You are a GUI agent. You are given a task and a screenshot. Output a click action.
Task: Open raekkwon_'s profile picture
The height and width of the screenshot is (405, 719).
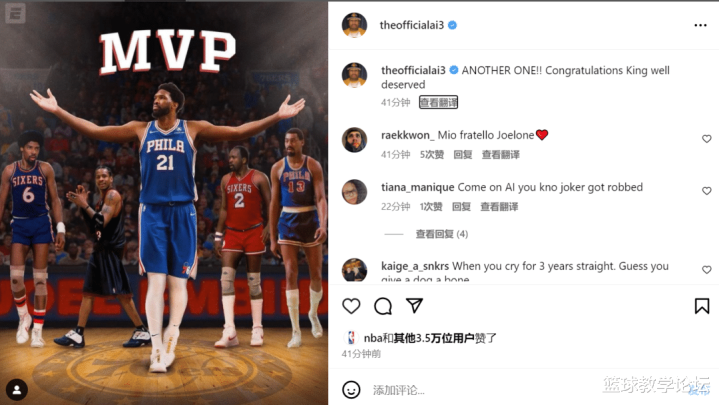(354, 140)
